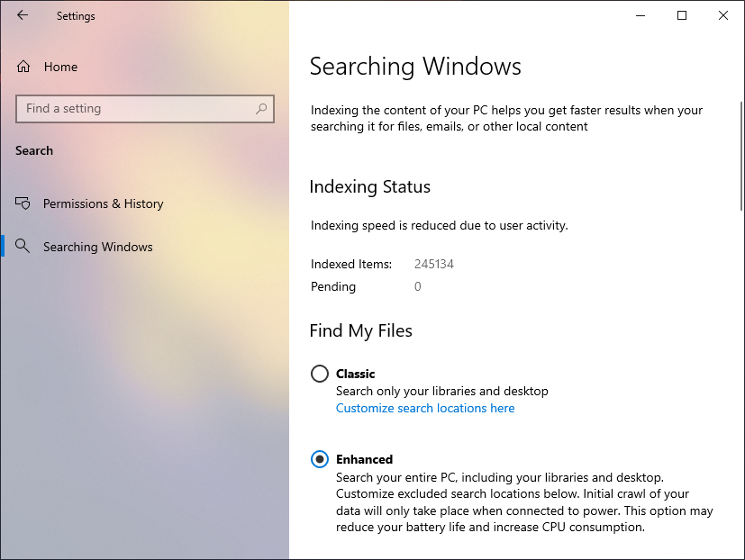
Task: Click the Search category header in sidebar
Action: tap(34, 150)
